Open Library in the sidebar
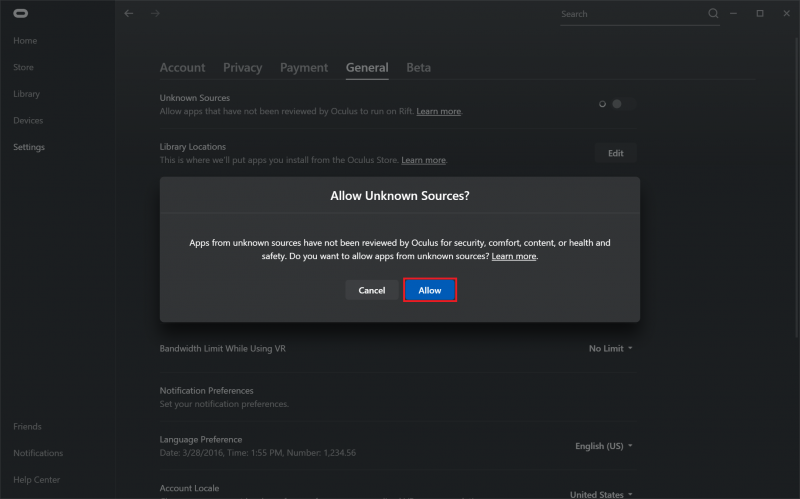800x499 pixels. 27,94
